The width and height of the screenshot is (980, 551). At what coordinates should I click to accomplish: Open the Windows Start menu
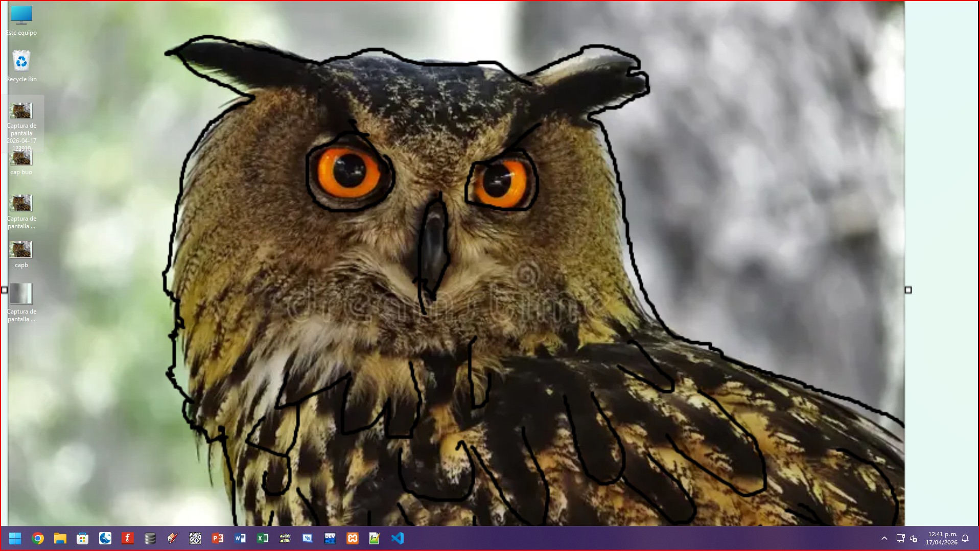tap(15, 538)
